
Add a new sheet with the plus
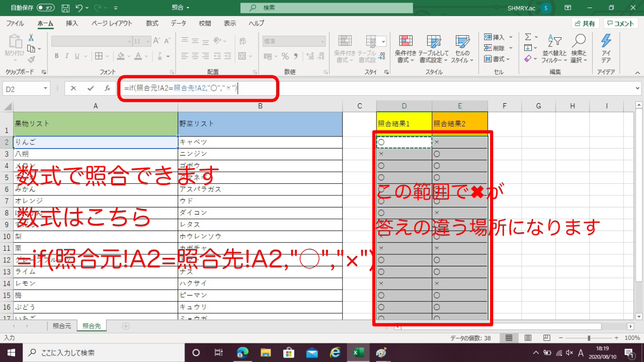pos(126,326)
